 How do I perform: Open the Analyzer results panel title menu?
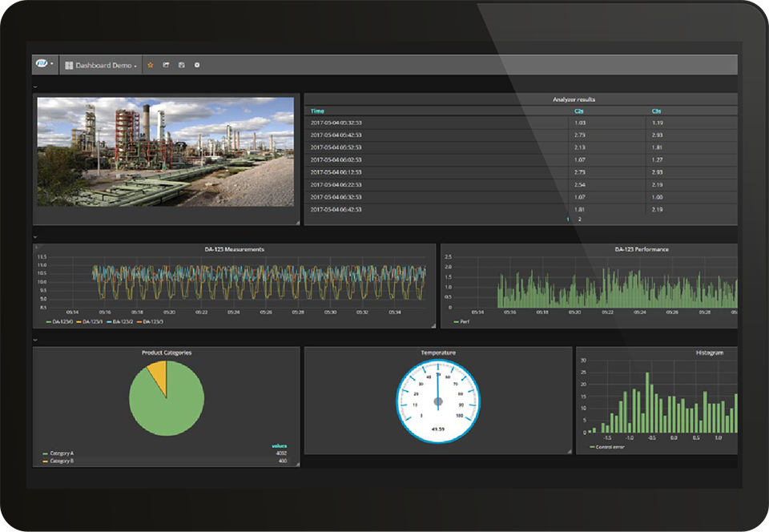point(574,99)
